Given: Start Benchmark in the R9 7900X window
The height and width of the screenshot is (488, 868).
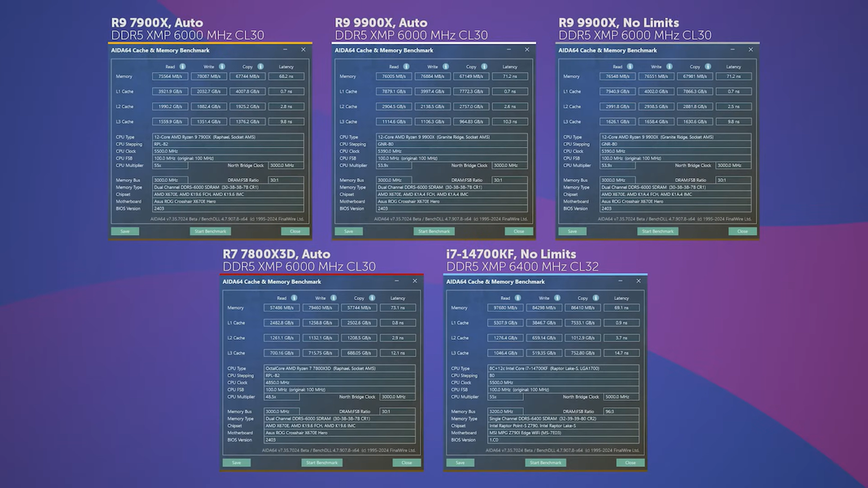Looking at the screenshot, I should (x=211, y=231).
